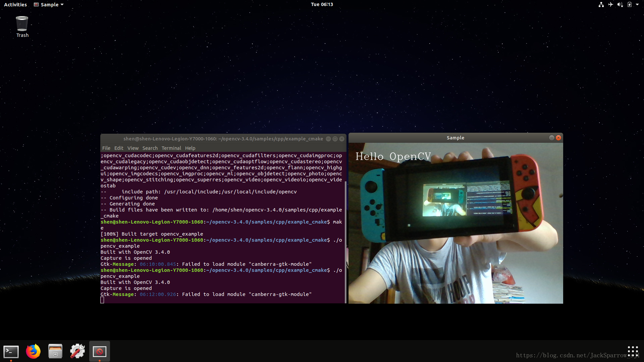Open the terminal Help menu
This screenshot has height=362, width=644.
(190, 148)
